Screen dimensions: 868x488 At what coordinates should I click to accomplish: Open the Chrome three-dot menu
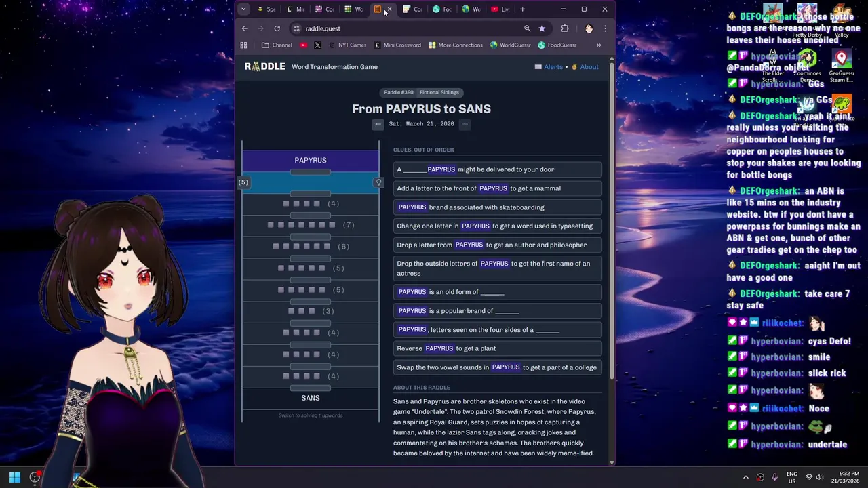pos(605,28)
